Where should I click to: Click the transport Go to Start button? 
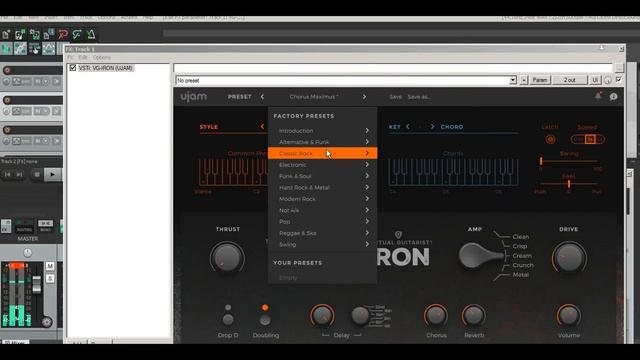(8, 174)
